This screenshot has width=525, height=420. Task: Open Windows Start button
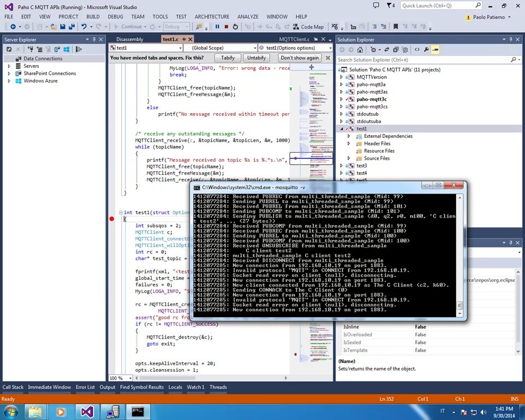point(11,412)
